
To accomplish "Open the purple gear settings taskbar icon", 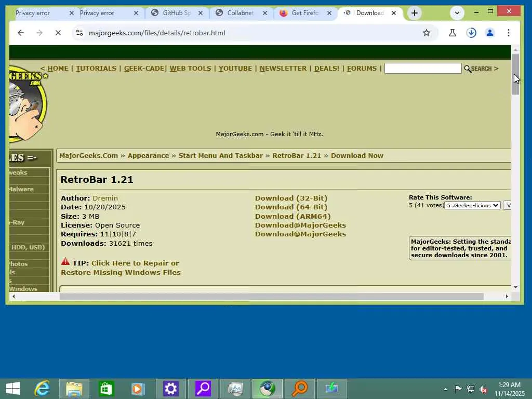I will click(x=170, y=389).
